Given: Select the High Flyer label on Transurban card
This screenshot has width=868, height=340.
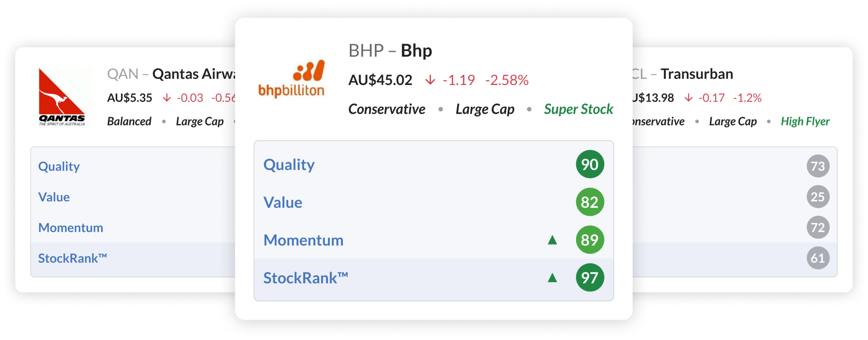Looking at the screenshot, I should [805, 121].
